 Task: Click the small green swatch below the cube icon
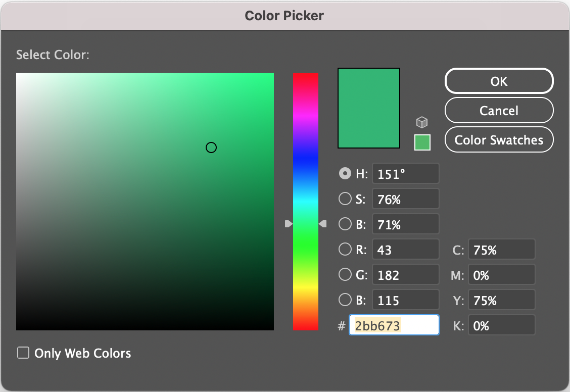click(x=422, y=142)
